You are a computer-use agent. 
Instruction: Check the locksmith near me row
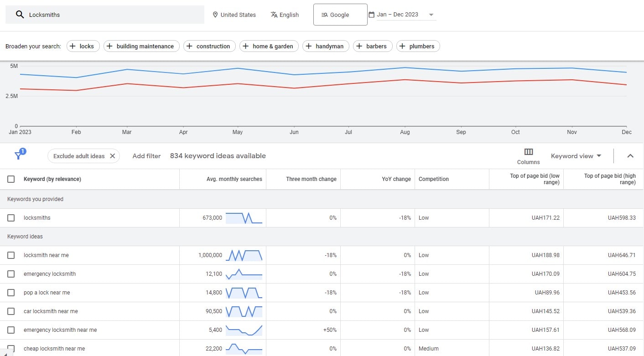click(x=11, y=255)
